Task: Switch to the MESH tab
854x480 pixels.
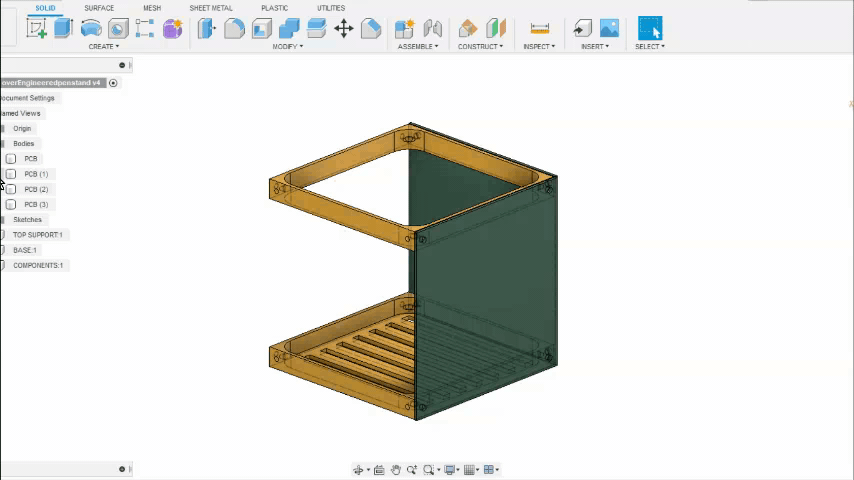Action: pos(152,8)
